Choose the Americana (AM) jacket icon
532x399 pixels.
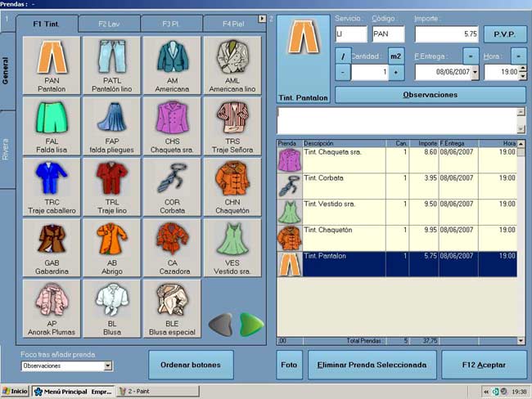click(172, 65)
